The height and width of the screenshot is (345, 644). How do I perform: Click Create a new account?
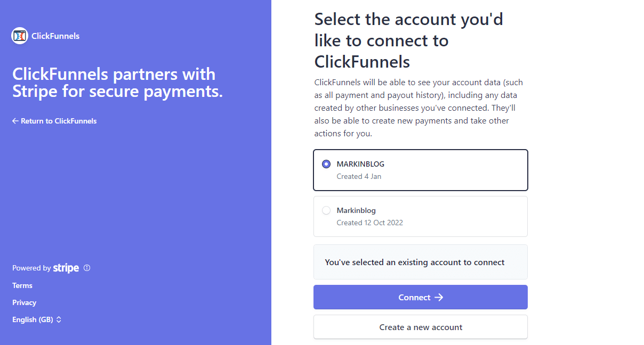pos(420,327)
